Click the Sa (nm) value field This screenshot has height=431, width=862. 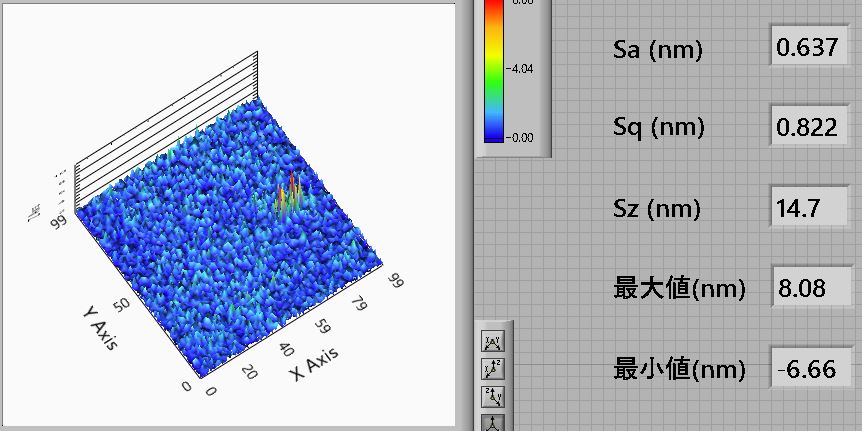click(x=807, y=47)
